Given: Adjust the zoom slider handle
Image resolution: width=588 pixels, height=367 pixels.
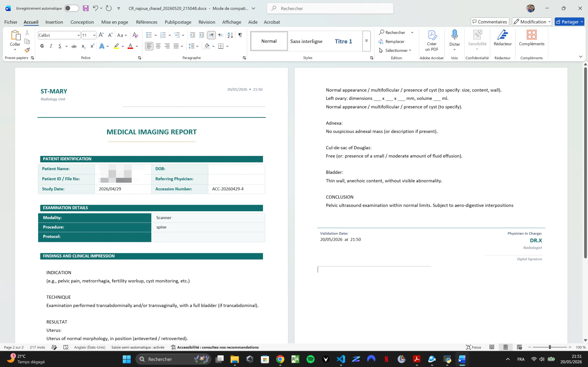Looking at the screenshot, I should click(550, 347).
